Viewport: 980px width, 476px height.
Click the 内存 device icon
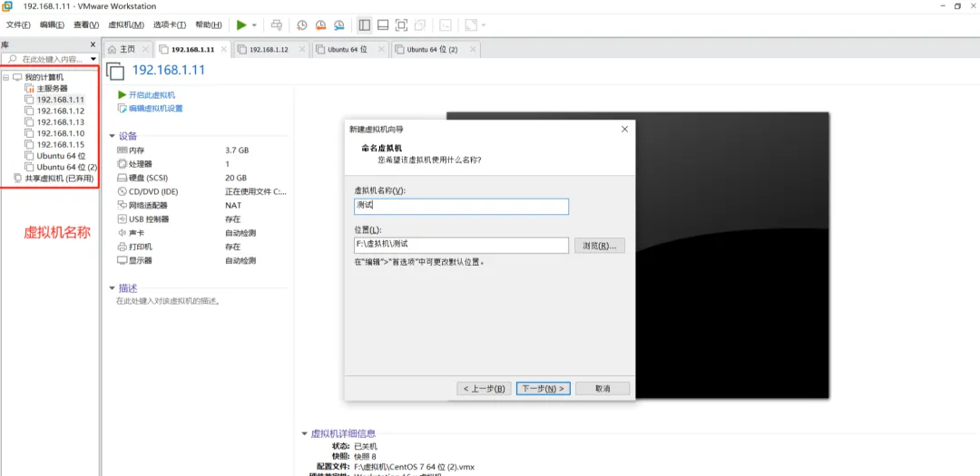coord(122,150)
